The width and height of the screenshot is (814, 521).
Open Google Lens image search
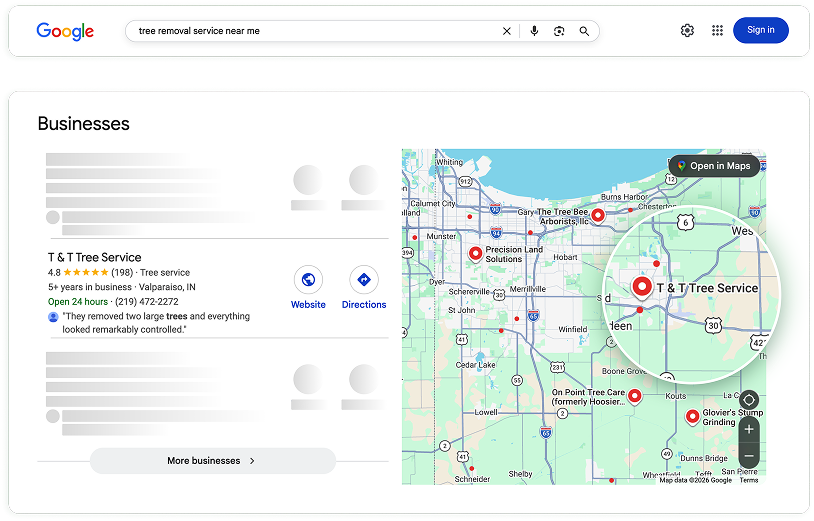[x=559, y=31]
